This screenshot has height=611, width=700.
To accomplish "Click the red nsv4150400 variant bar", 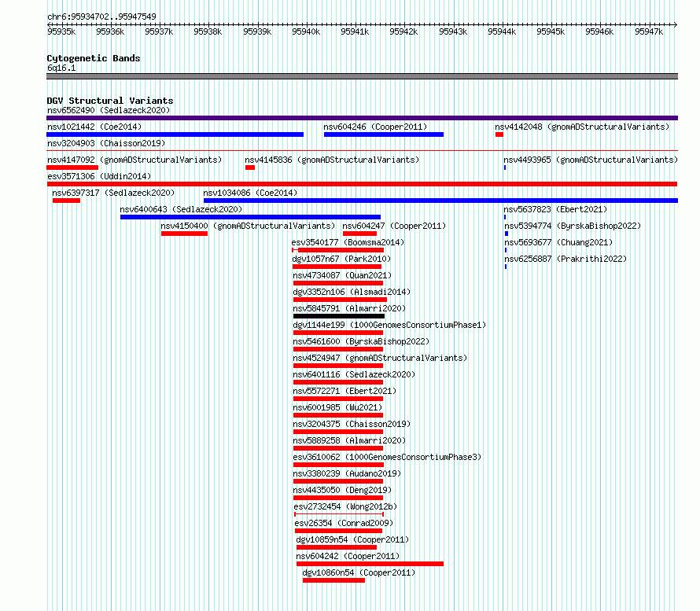I will point(184,234).
